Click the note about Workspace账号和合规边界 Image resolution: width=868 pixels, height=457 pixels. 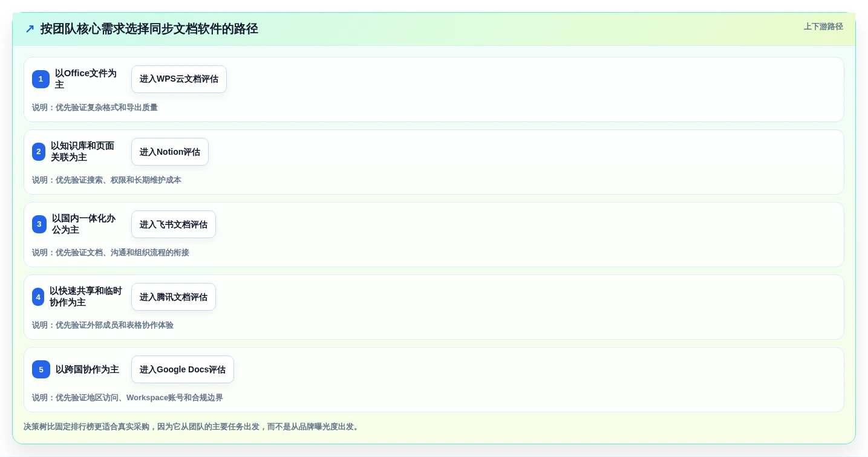128,398
